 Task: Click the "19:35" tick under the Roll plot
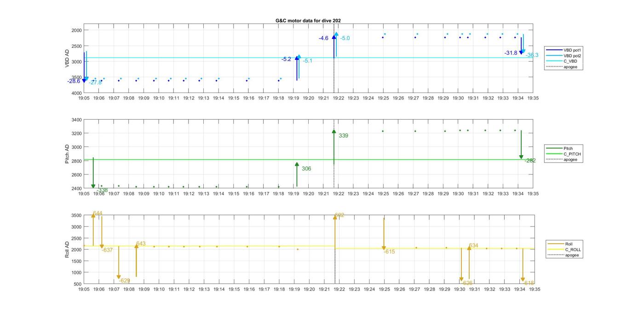pyautogui.click(x=535, y=290)
